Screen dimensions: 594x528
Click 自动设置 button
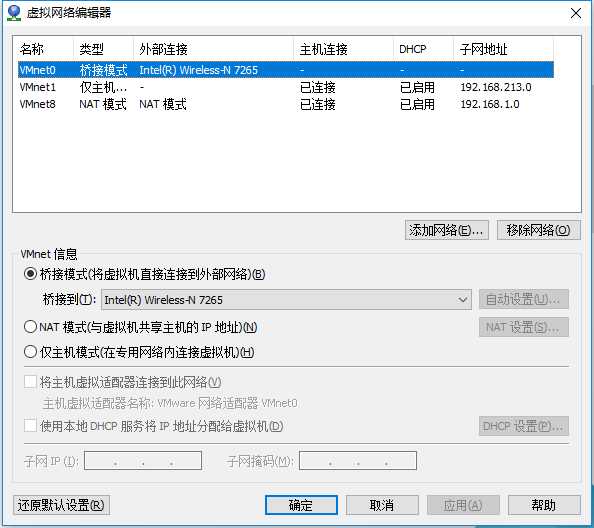tap(524, 300)
